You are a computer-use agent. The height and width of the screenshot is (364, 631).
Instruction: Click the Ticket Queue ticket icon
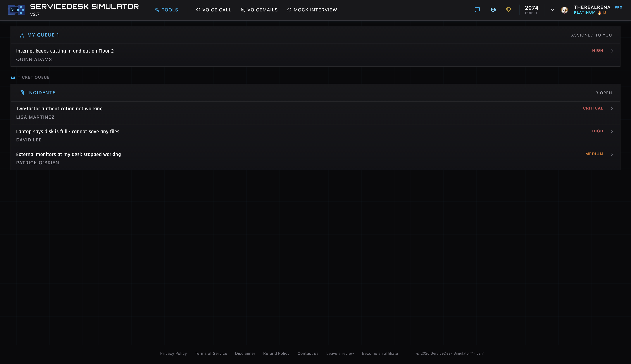(13, 77)
